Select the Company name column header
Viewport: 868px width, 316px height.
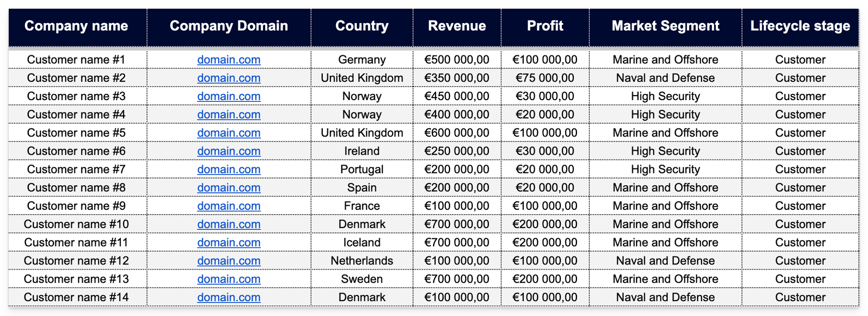pos(76,26)
